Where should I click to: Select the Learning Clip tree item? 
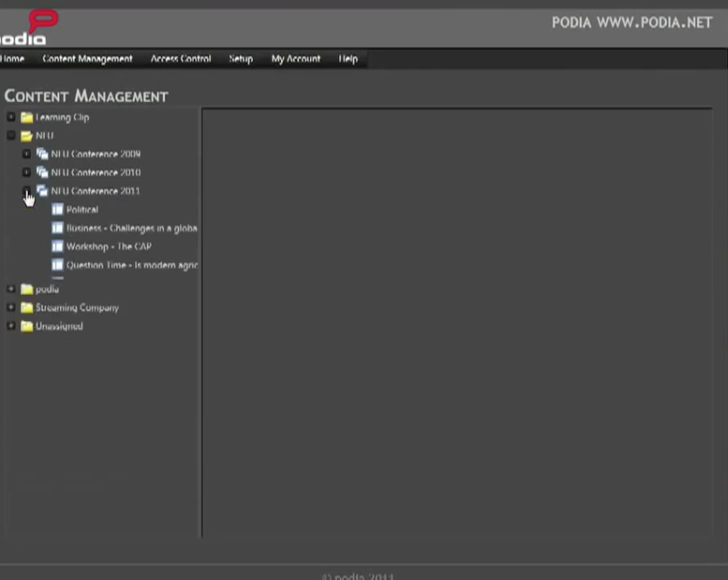[62, 118]
